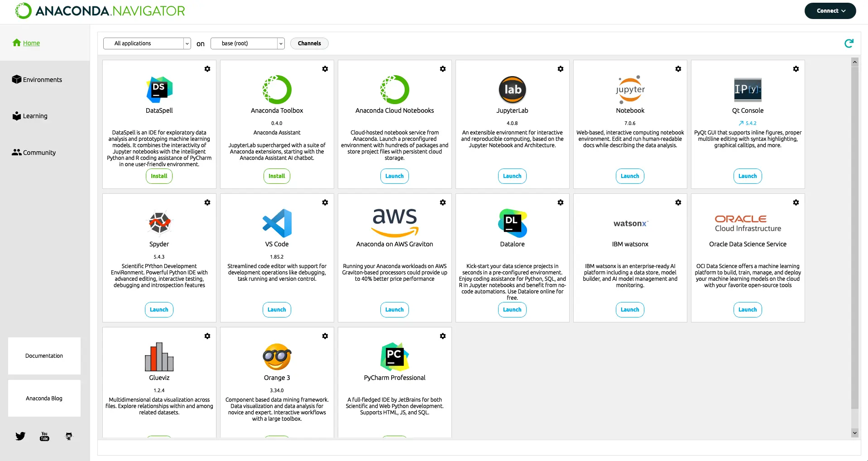This screenshot has height=461, width=868.
Task: Click the Orange 3 app logo
Action: (x=277, y=357)
